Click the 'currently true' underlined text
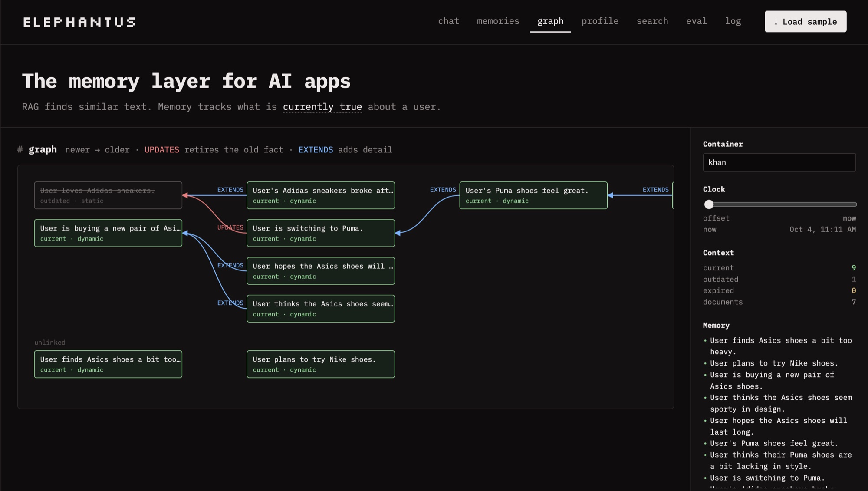This screenshot has width=868, height=491. 322,107
